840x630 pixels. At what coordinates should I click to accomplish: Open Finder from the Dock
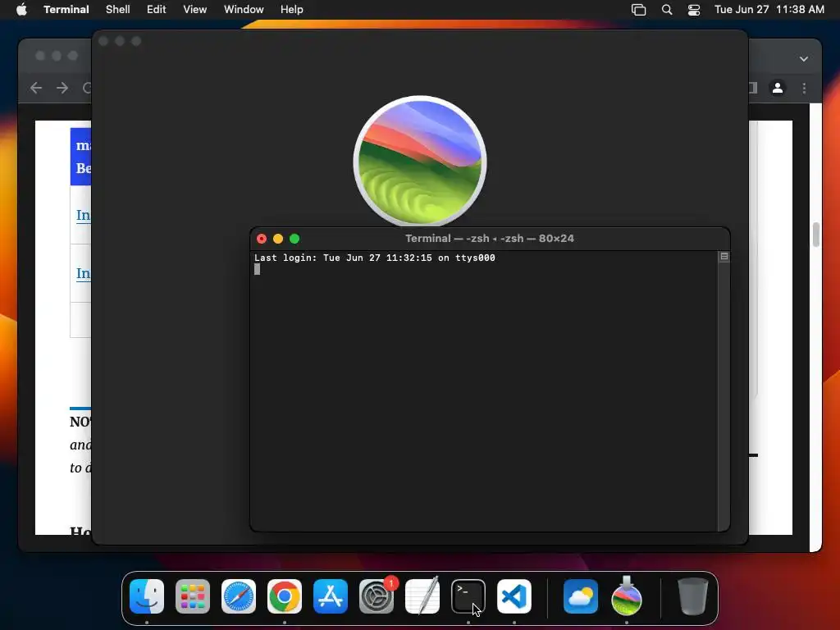pyautogui.click(x=147, y=596)
